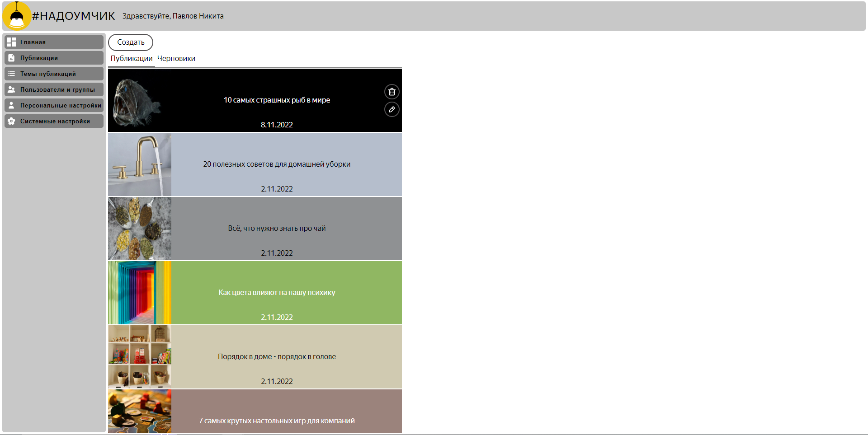Click the lamp logo icon

click(x=17, y=16)
